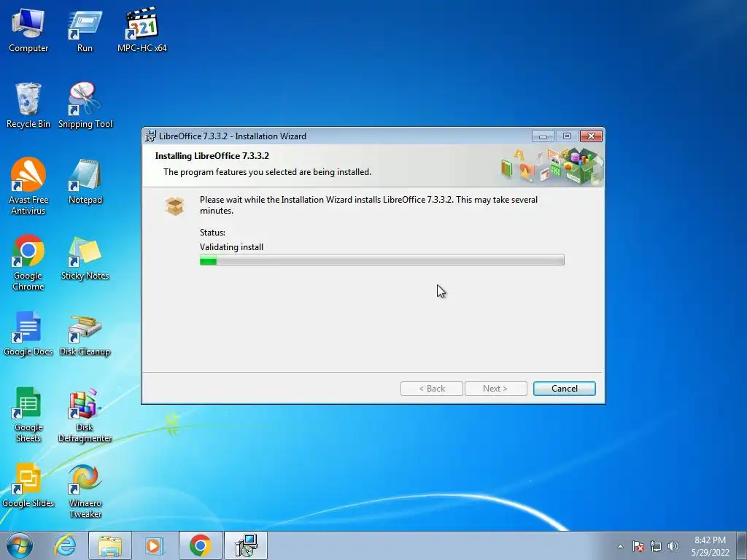Select the Recycle Bin icon

(x=28, y=106)
